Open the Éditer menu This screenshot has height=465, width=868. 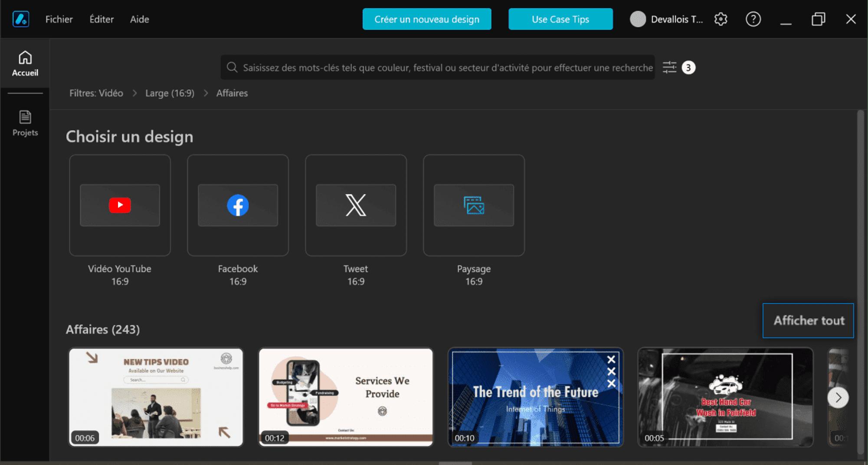tap(102, 19)
